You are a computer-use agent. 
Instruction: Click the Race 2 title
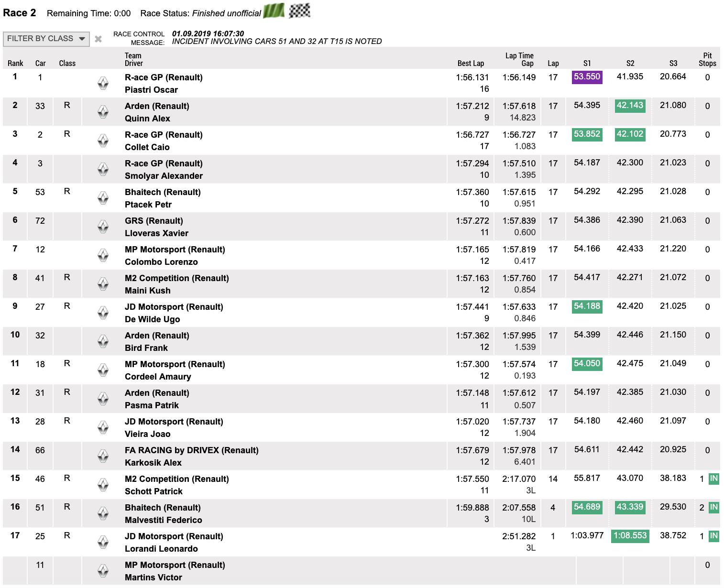(20, 13)
